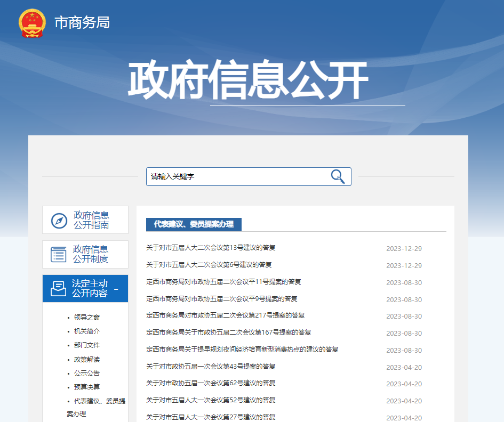The width and height of the screenshot is (504, 422).
Task: Click the envelope icon for 法定主动公开内容
Action: (58, 289)
